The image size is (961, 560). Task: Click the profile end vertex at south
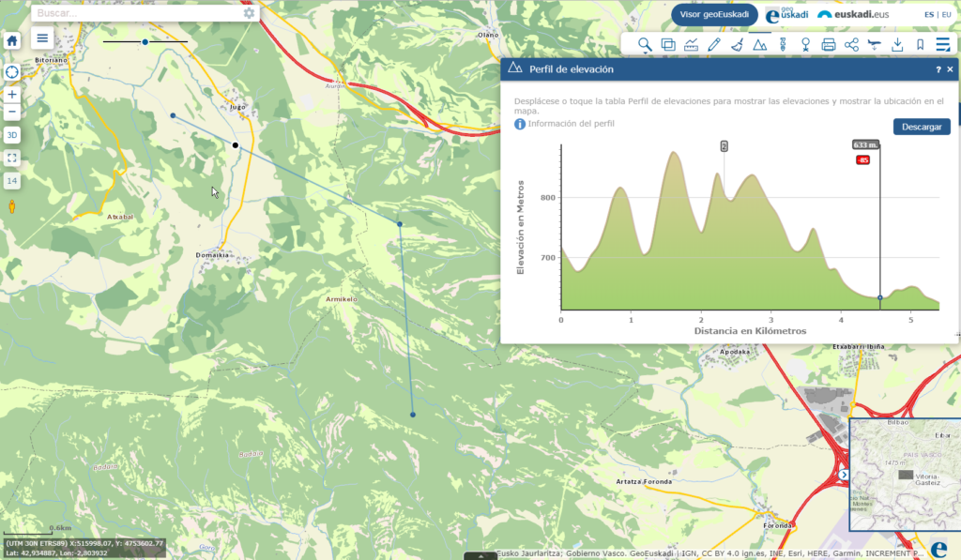(x=413, y=415)
